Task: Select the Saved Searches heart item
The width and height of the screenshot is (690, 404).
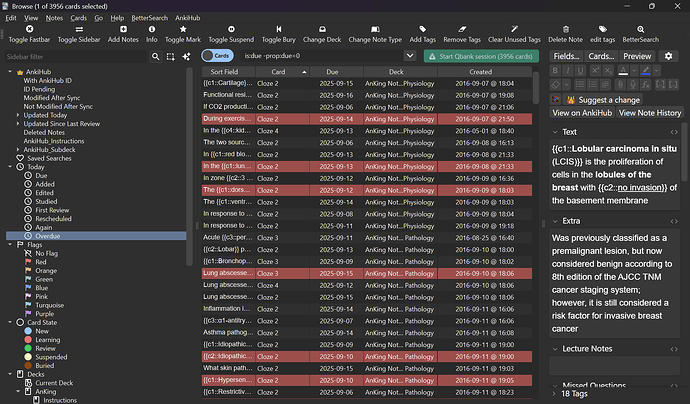Action: tap(49, 158)
